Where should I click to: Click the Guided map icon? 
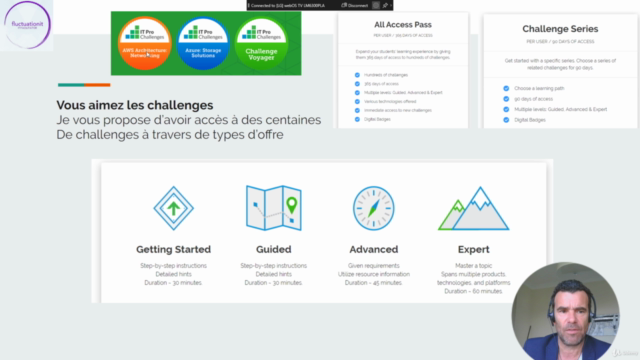(273, 208)
